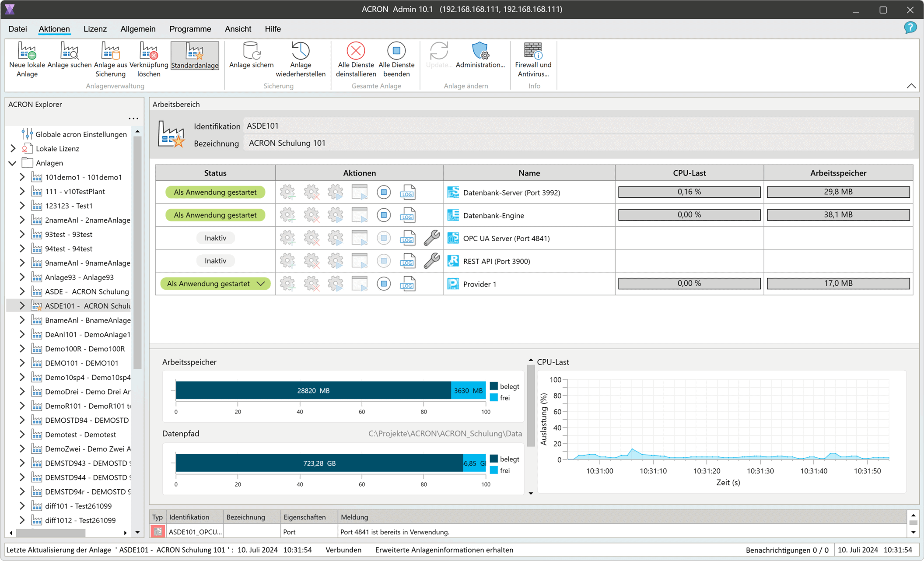
Task: Open Provider 1 status dropdown
Action: tap(261, 284)
